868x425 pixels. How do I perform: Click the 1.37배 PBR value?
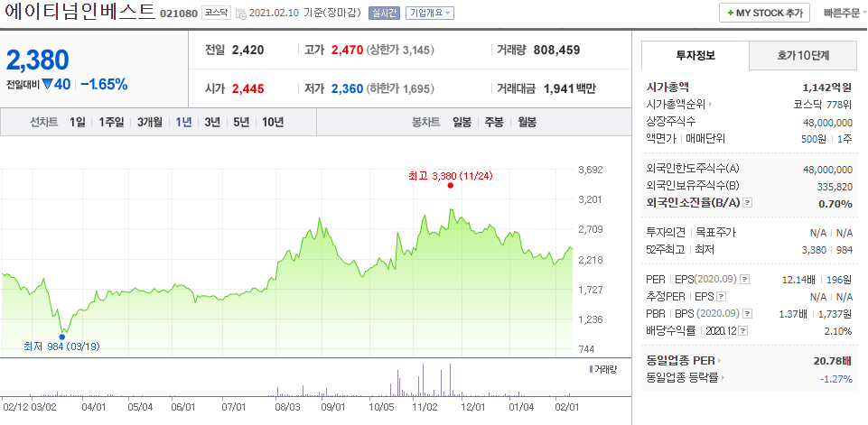pyautogui.click(x=793, y=314)
